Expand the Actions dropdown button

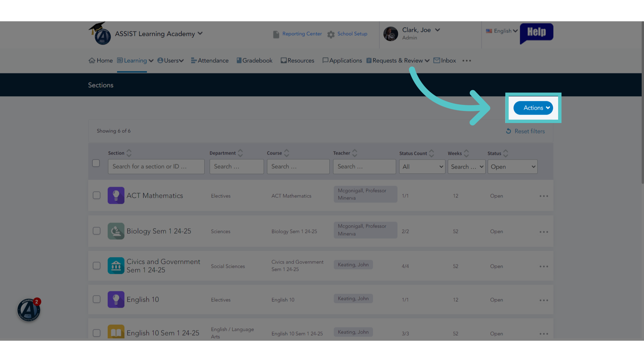(533, 108)
